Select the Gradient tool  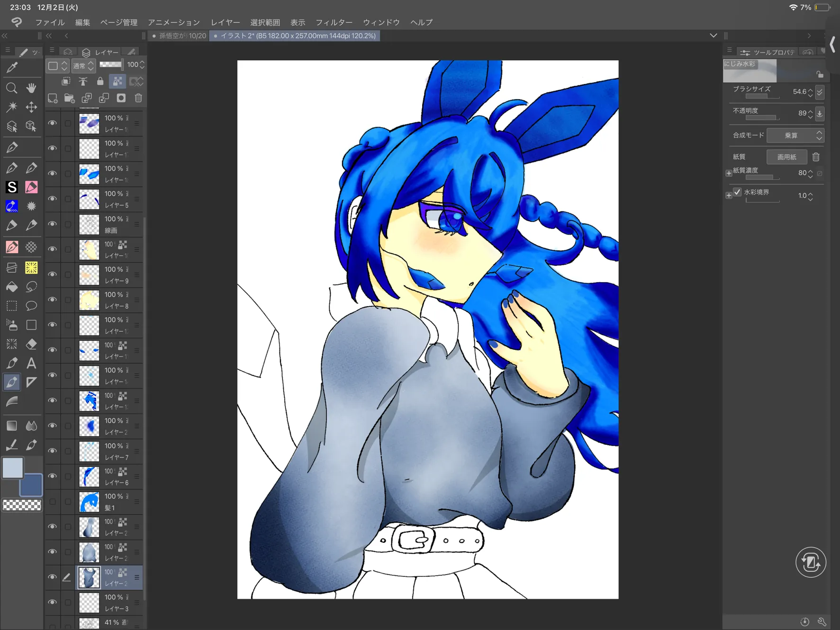click(12, 426)
